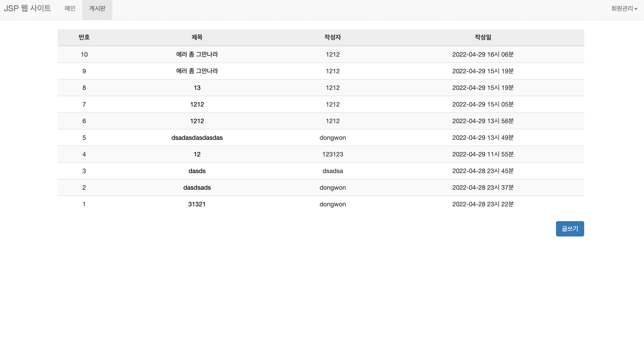Open post number 7 titled 1212
The image size is (644, 343).
[197, 104]
